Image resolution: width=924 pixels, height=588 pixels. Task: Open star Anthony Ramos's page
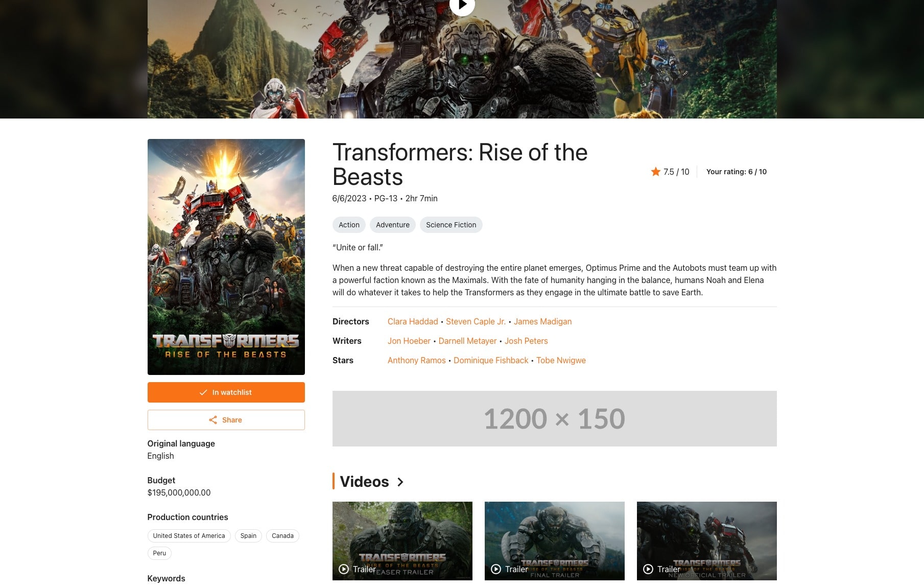coord(417,360)
